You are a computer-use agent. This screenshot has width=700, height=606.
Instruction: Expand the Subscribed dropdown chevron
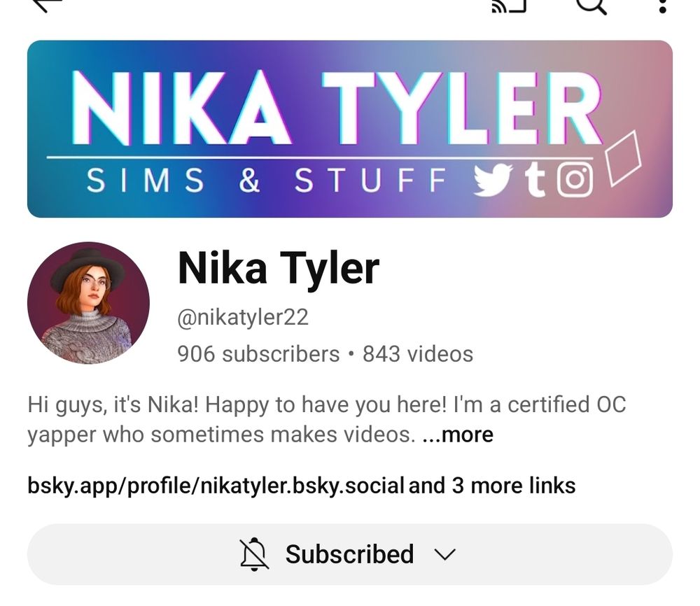444,555
